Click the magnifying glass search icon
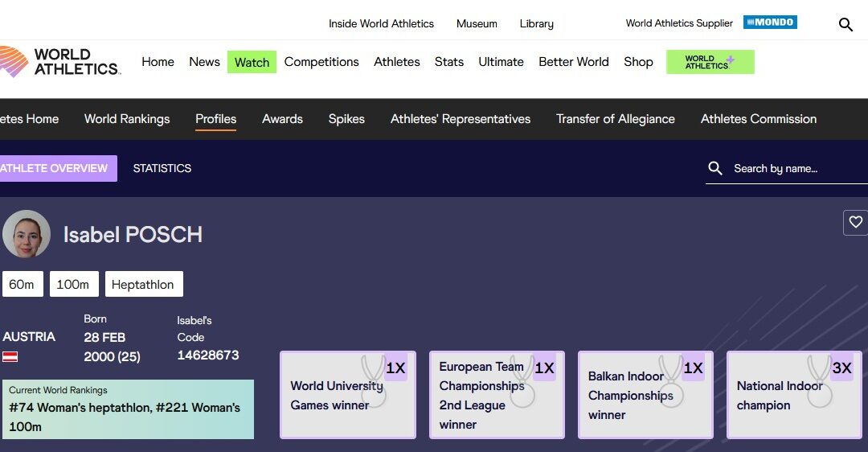 [845, 24]
